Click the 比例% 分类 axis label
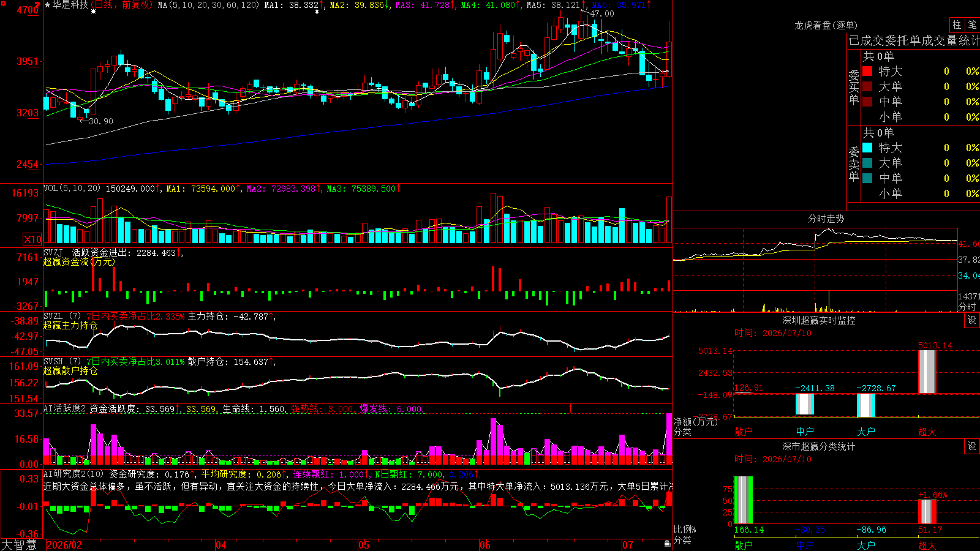 coord(685,534)
